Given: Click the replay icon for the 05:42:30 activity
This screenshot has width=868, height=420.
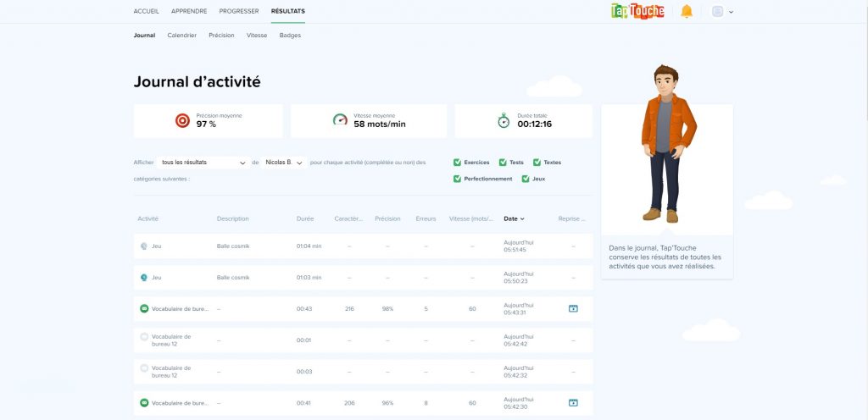Looking at the screenshot, I should coord(573,403).
